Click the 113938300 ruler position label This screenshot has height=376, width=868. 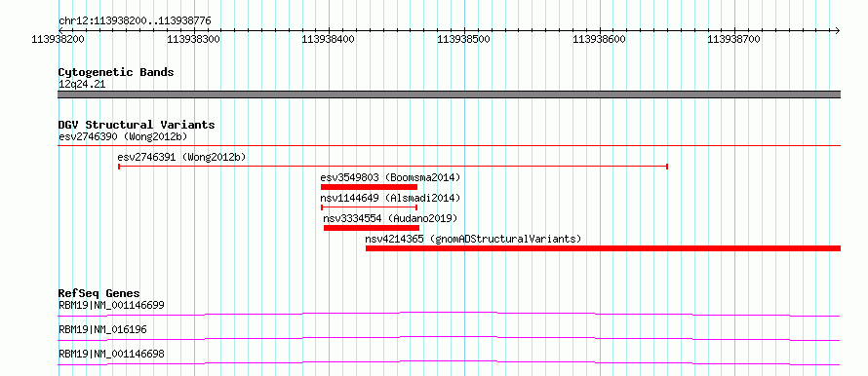coord(193,39)
